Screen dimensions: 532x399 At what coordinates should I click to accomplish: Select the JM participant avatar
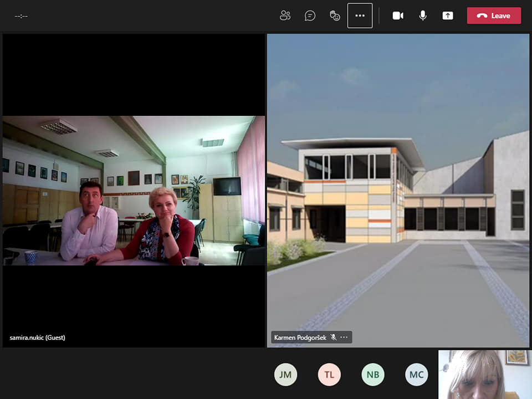pos(285,375)
